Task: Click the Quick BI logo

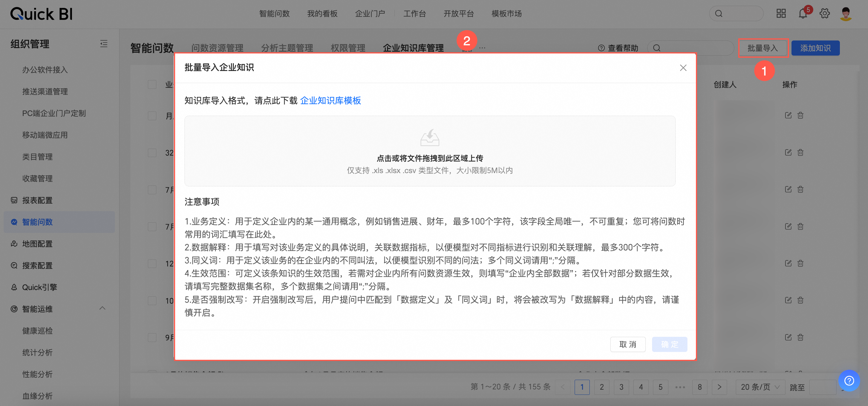Action: pyautogui.click(x=41, y=14)
